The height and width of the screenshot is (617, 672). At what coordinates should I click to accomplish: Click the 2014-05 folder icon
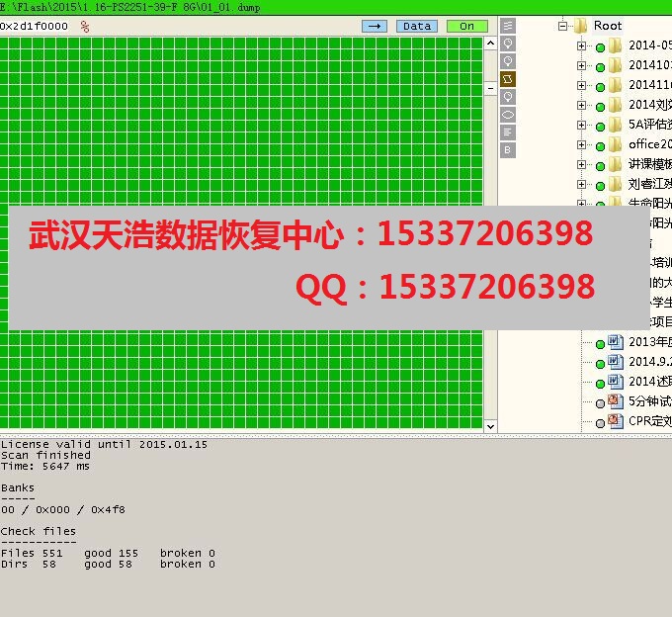pos(615,45)
